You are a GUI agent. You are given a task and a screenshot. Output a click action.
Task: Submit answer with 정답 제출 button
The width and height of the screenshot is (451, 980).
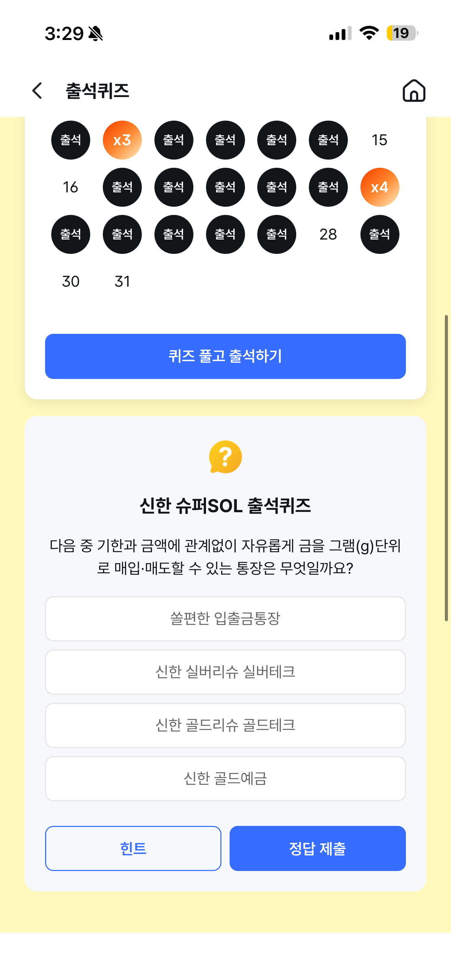coord(317,848)
